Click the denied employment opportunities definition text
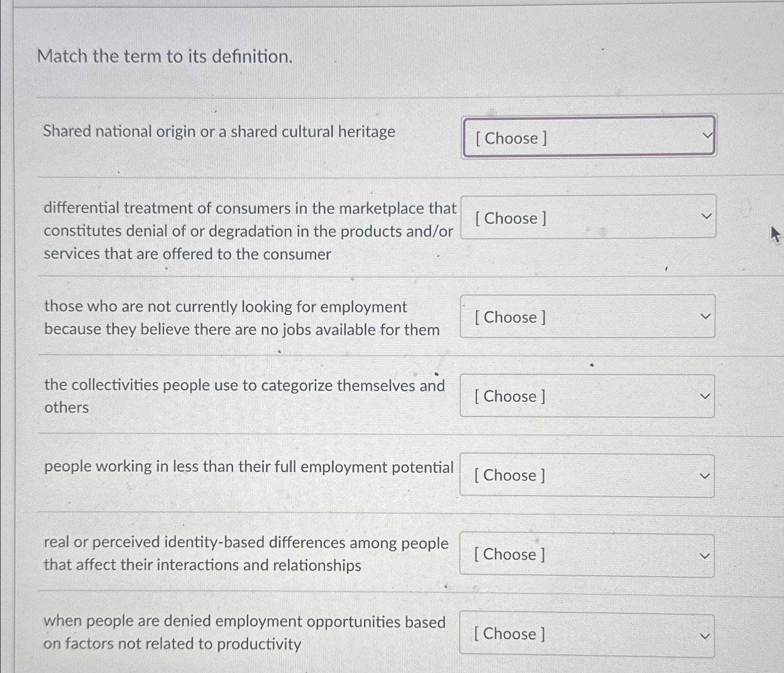 [x=244, y=632]
